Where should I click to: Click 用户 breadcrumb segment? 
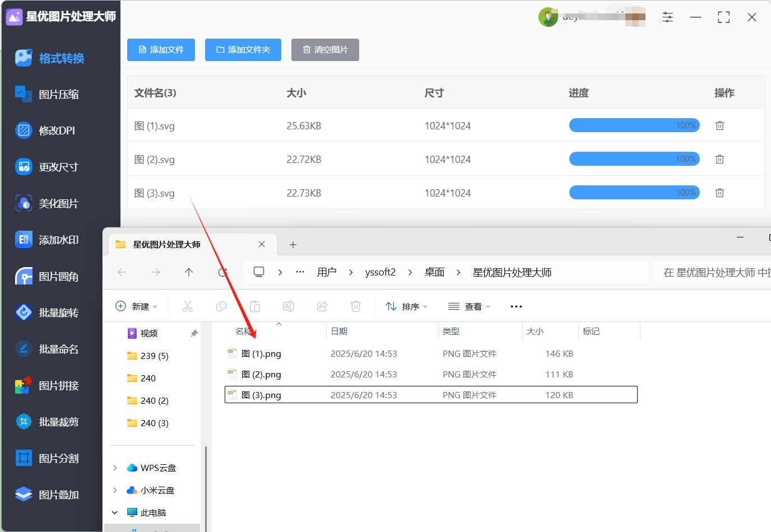[x=327, y=272]
